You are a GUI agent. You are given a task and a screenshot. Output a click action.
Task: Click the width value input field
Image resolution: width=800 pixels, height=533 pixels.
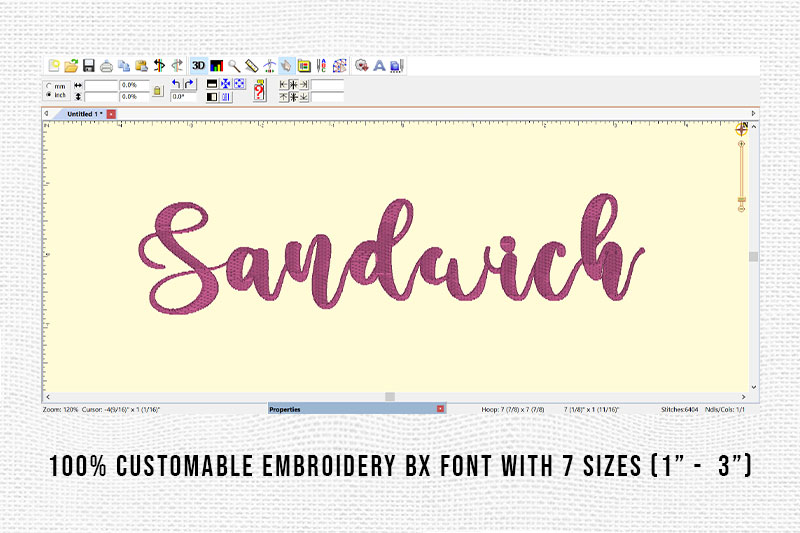point(101,85)
